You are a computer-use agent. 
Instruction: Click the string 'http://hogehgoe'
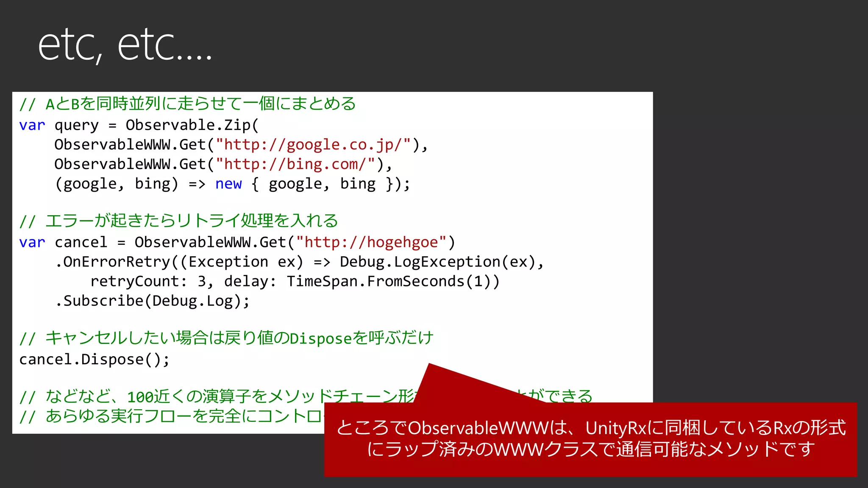[x=371, y=242]
